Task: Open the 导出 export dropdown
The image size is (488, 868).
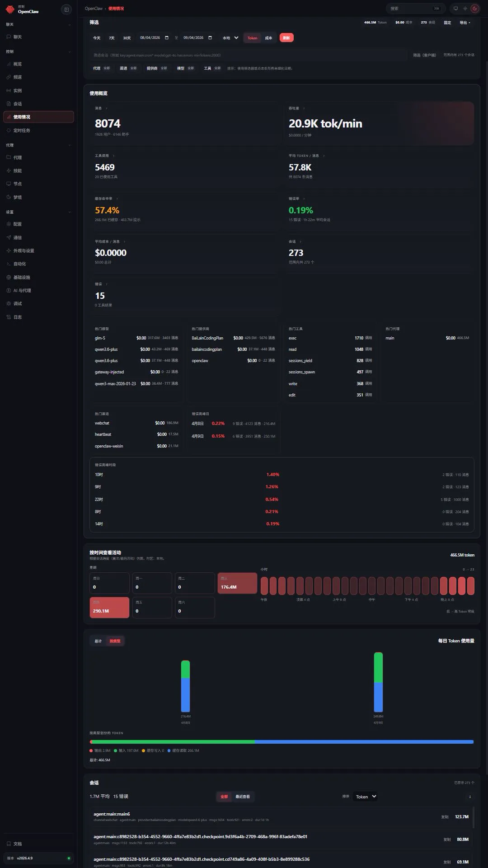Action: [465, 23]
